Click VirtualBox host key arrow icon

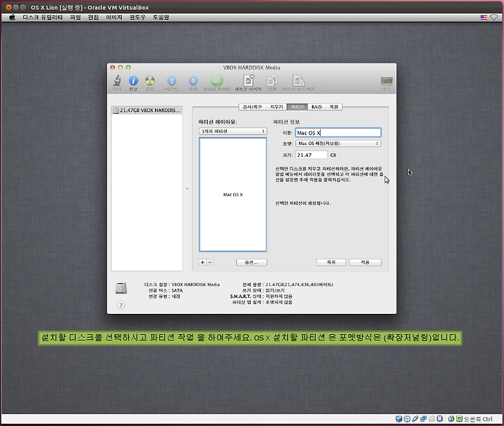point(460,418)
